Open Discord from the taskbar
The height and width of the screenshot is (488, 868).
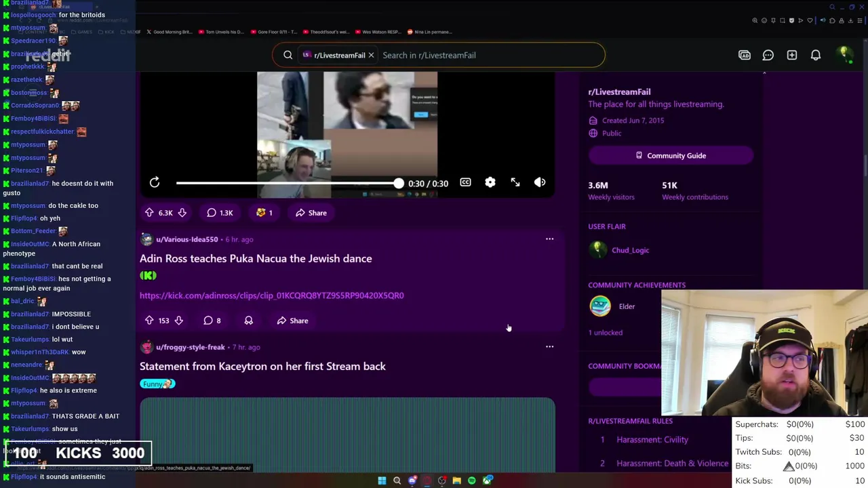tap(412, 481)
